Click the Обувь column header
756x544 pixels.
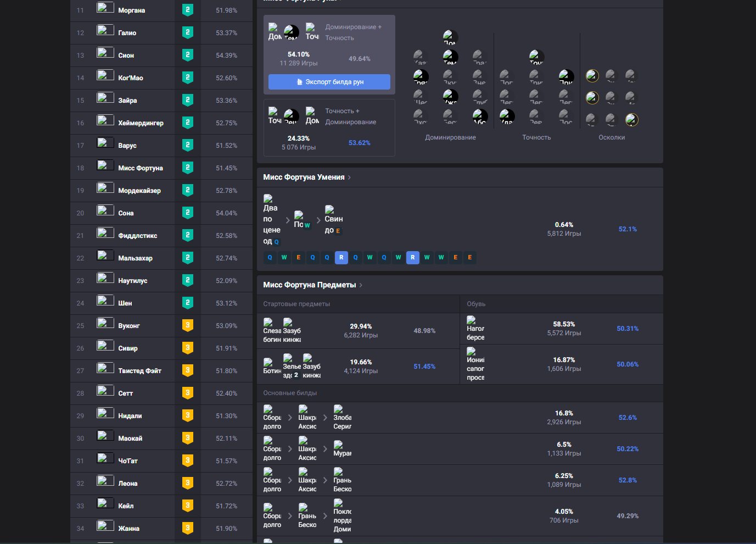[x=476, y=304]
